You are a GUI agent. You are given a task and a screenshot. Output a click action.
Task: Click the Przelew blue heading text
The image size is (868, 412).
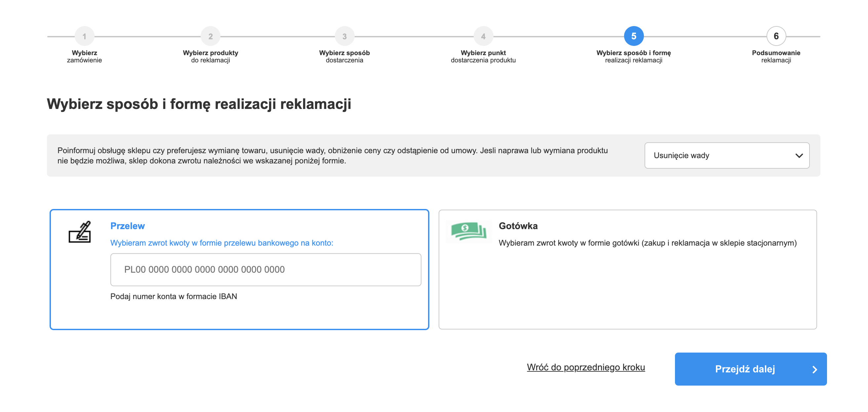pos(127,226)
